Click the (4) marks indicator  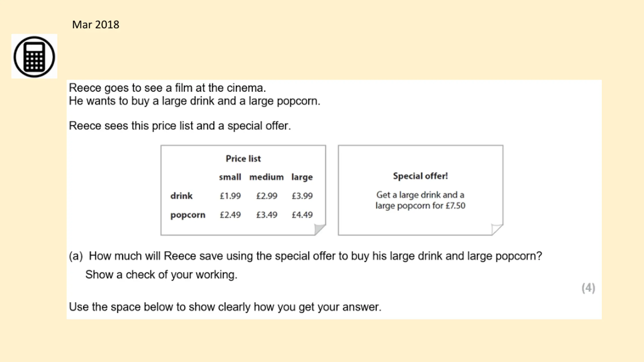pyautogui.click(x=588, y=288)
